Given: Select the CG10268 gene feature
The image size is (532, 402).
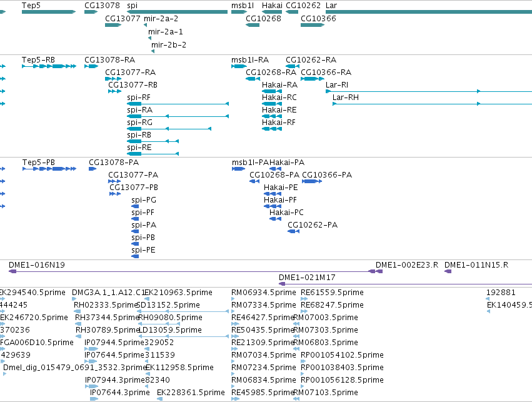Looking at the screenshot, I should (253, 25).
